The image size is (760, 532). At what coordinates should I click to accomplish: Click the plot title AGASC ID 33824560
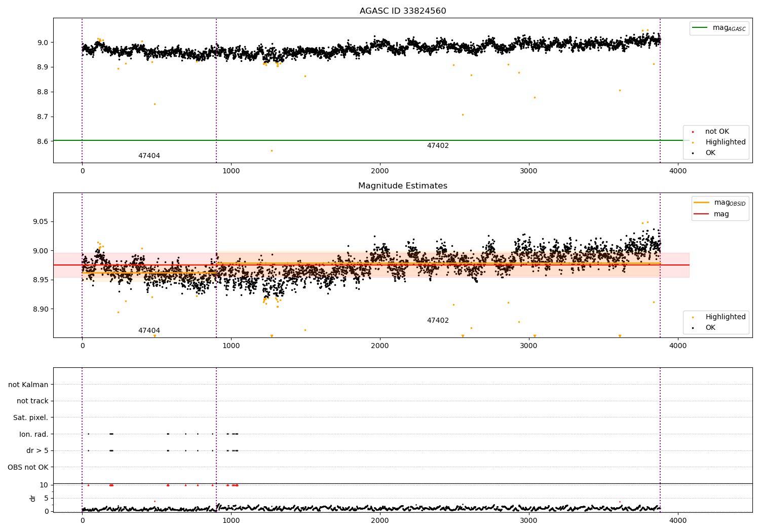coord(403,11)
